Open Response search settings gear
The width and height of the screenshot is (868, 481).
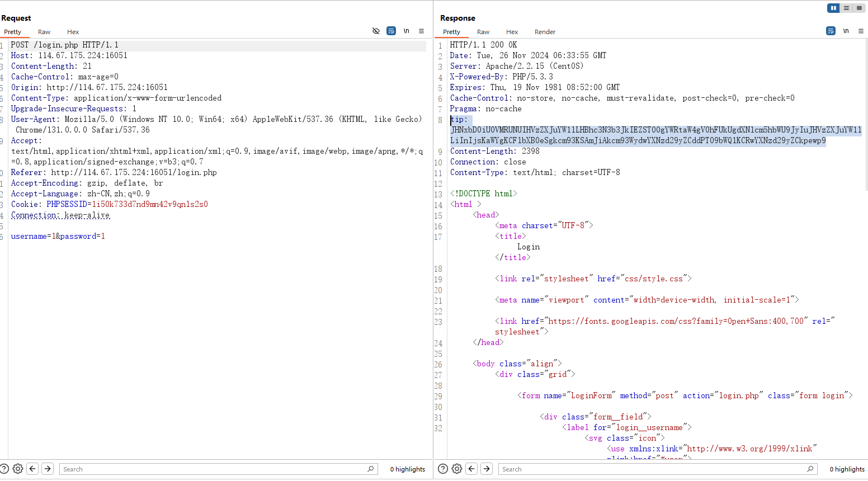pyautogui.click(x=457, y=469)
